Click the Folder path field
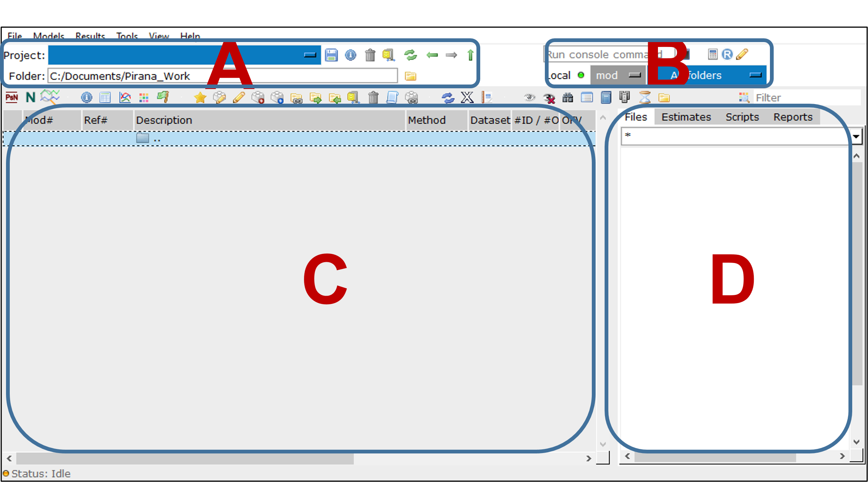This screenshot has width=868, height=482. point(222,76)
